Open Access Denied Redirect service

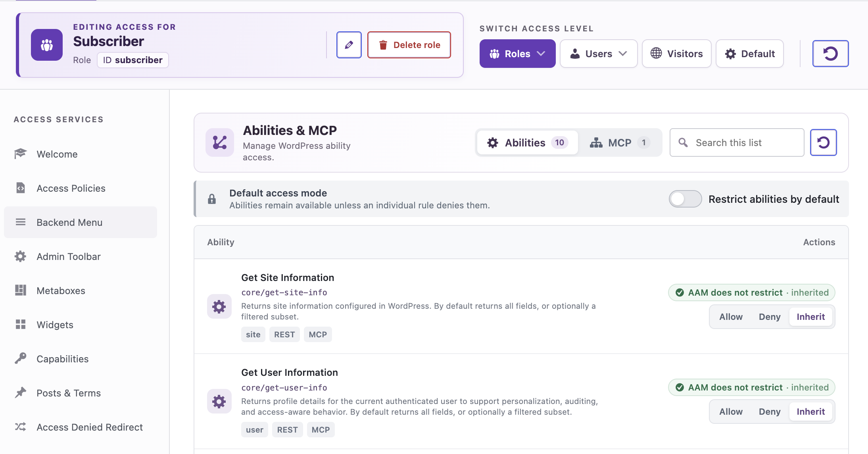pyautogui.click(x=81, y=427)
